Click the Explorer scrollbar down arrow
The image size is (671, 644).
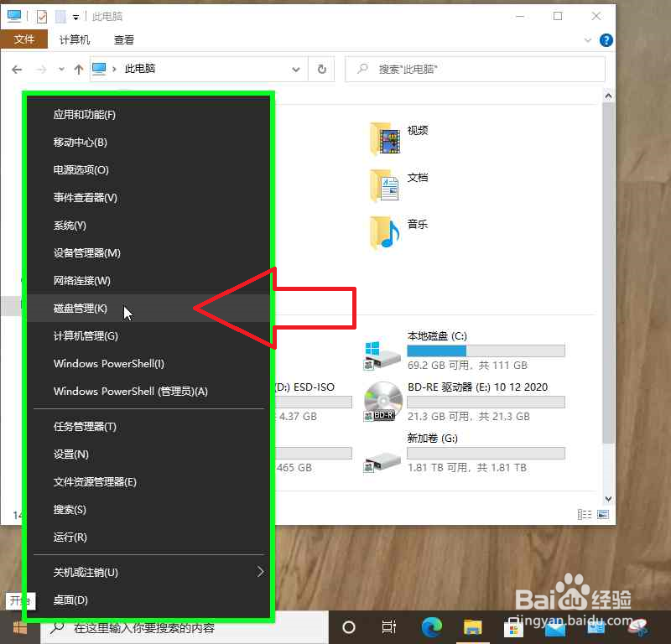tap(608, 499)
